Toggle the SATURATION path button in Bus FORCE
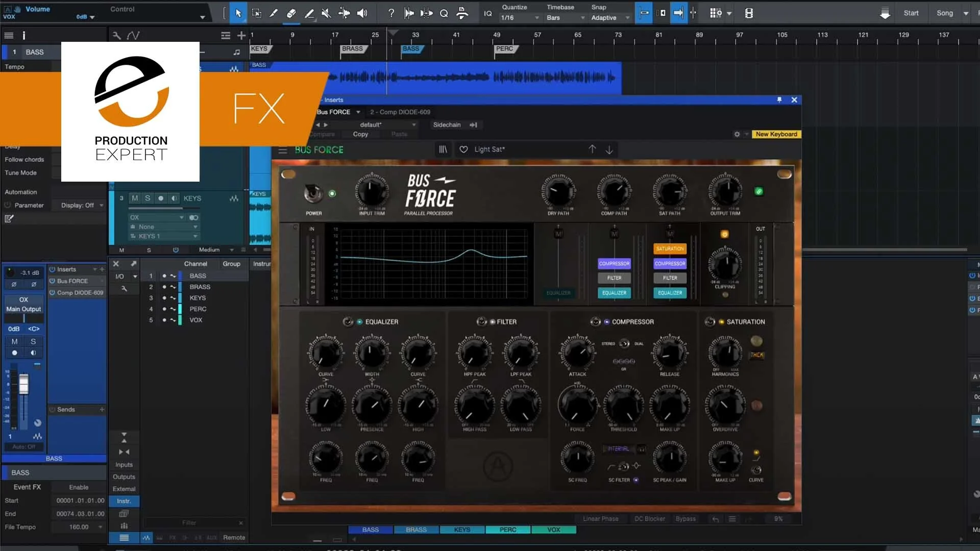The image size is (980, 551). 670,248
